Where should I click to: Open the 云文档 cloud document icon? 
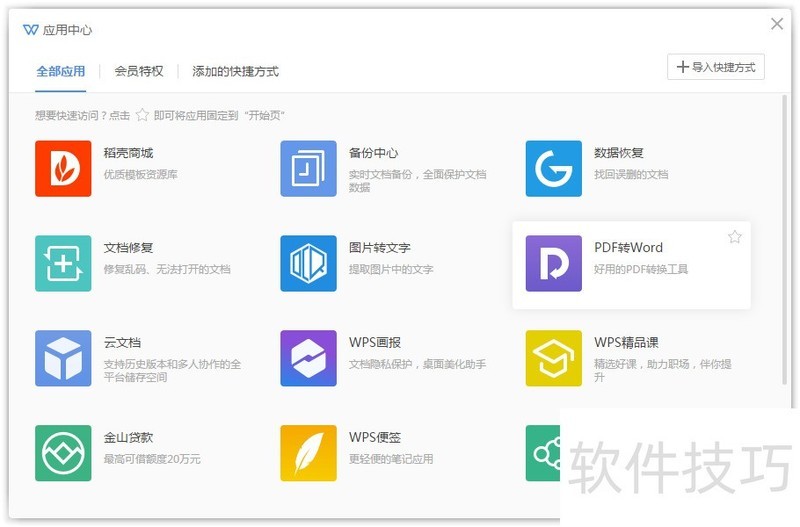tap(63, 358)
